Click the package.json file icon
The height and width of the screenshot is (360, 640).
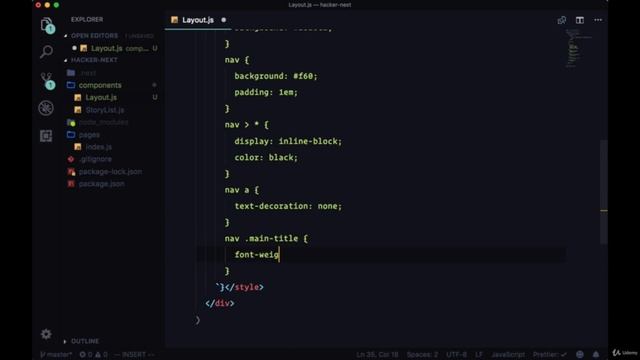(x=71, y=184)
